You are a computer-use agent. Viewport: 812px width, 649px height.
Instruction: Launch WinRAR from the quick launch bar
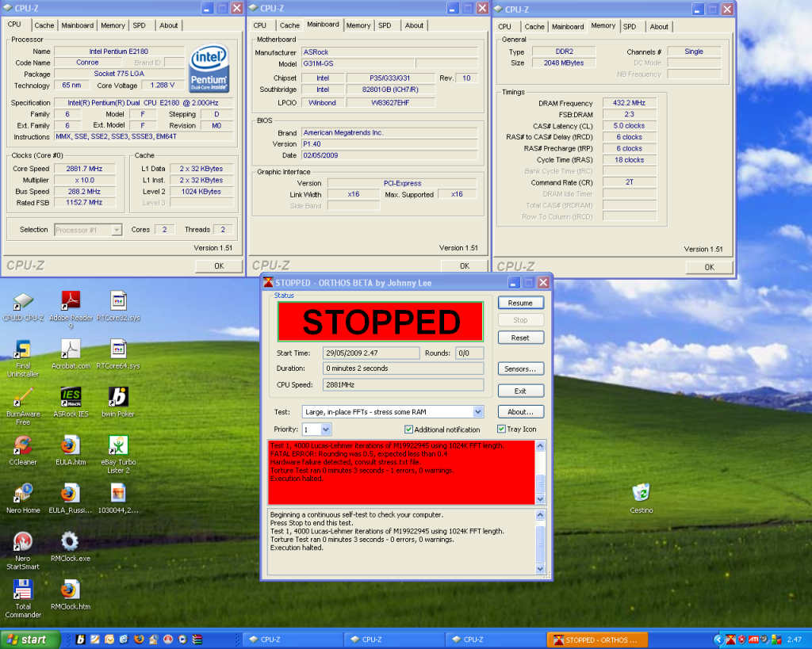[197, 639]
